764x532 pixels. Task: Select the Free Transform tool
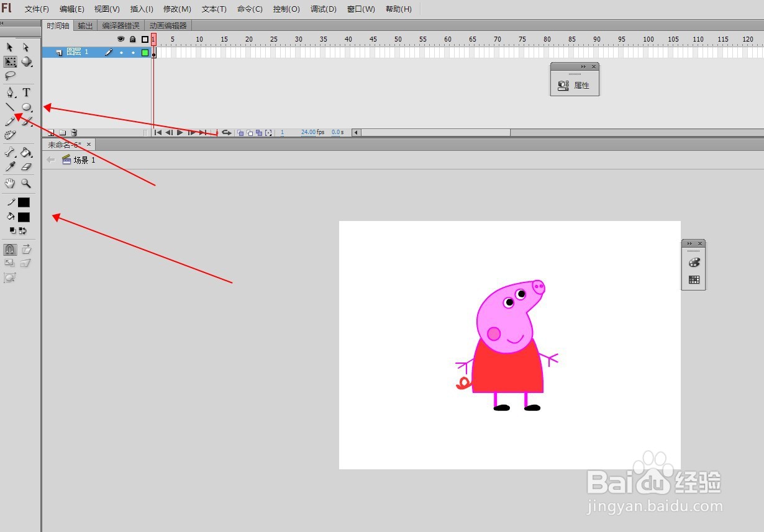tap(10, 61)
